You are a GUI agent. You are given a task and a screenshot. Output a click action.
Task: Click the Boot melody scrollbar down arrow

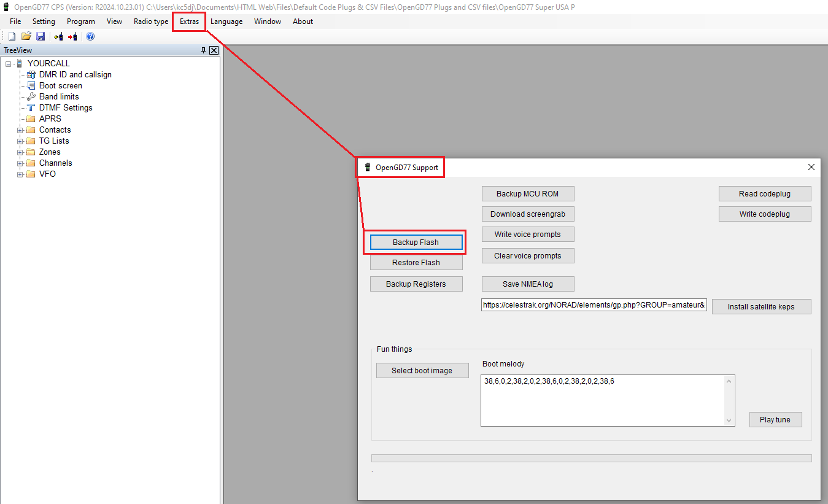click(729, 421)
